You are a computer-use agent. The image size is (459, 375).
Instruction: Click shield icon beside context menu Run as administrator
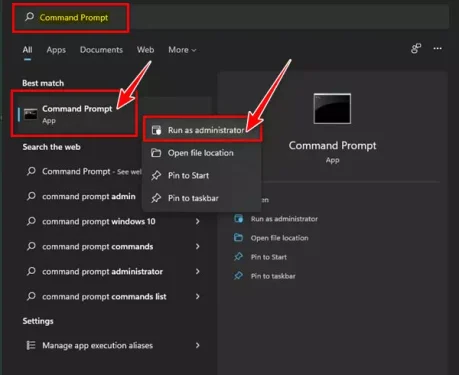click(156, 130)
